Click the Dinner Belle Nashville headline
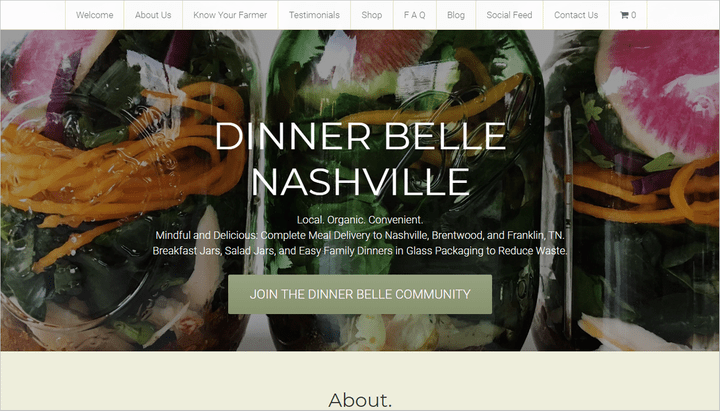This screenshot has width=720, height=411. (x=360, y=158)
